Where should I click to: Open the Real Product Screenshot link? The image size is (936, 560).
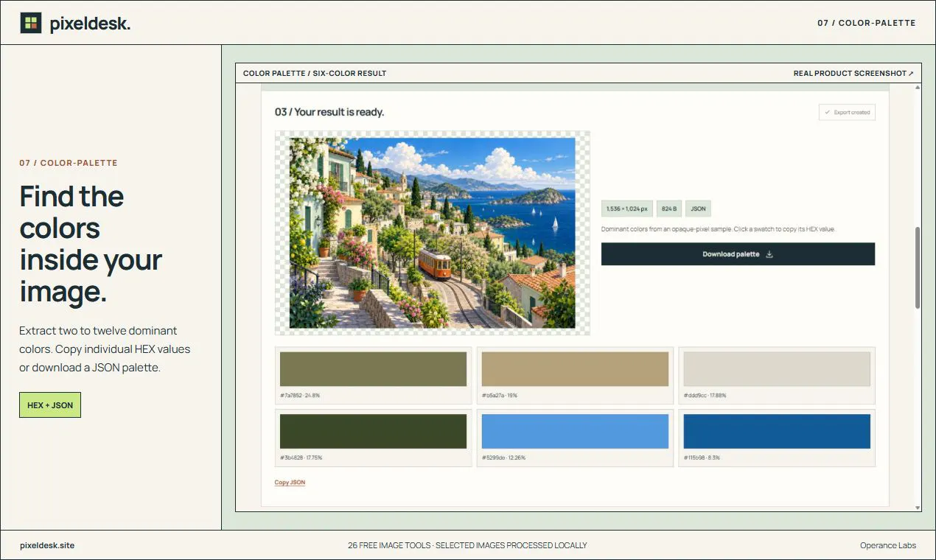853,74
